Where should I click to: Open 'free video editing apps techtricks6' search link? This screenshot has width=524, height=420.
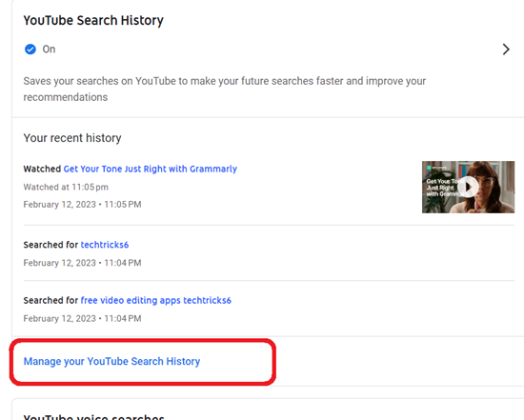(x=155, y=300)
